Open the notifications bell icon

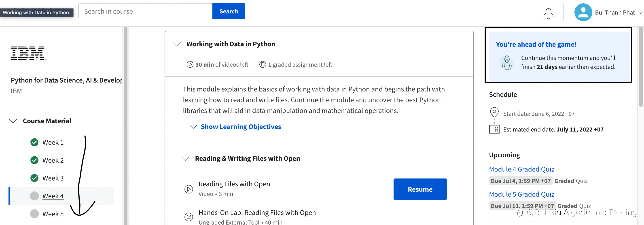[x=548, y=13]
